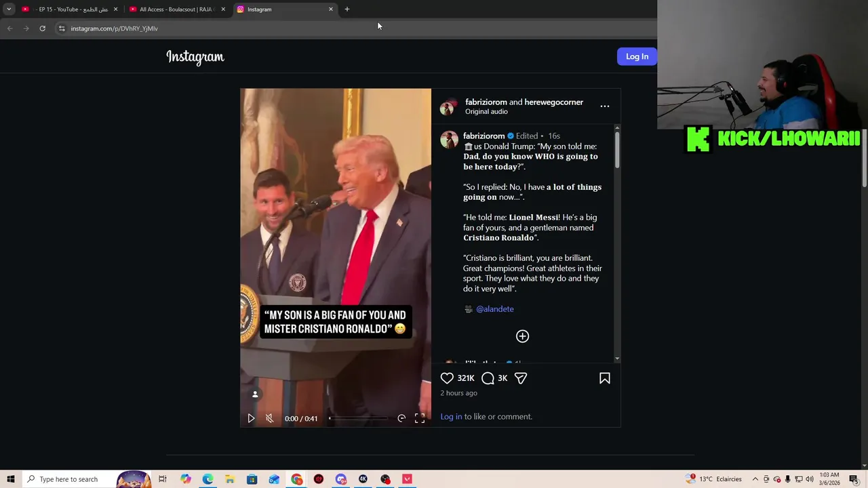The width and height of the screenshot is (868, 488).
Task: Open 4K Downloader taskbar icon
Action: pos(363,479)
